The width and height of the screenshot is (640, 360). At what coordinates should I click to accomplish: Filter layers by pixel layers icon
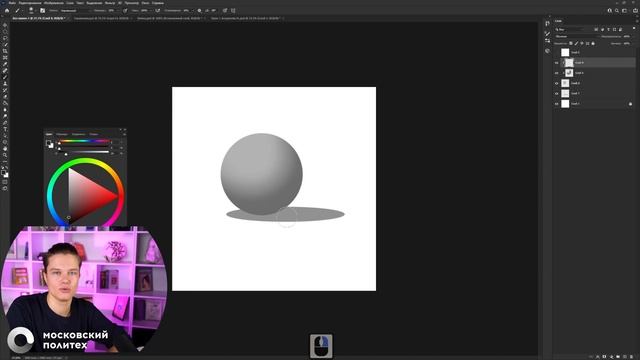coord(596,29)
